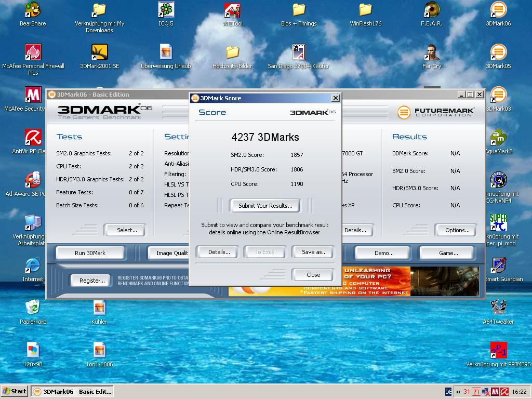Click the Futuremark Corporation logo
The height and width of the screenshot is (399, 532).
pos(436,112)
